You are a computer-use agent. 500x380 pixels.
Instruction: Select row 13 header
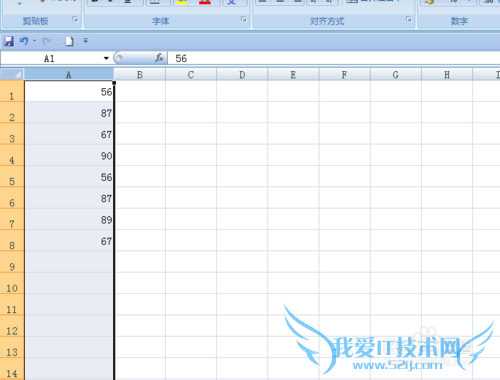tap(12, 347)
